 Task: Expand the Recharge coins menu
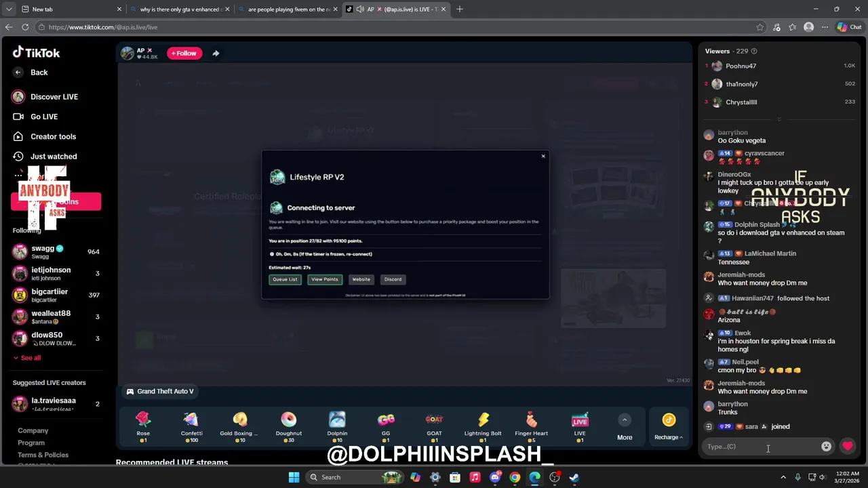pyautogui.click(x=669, y=427)
